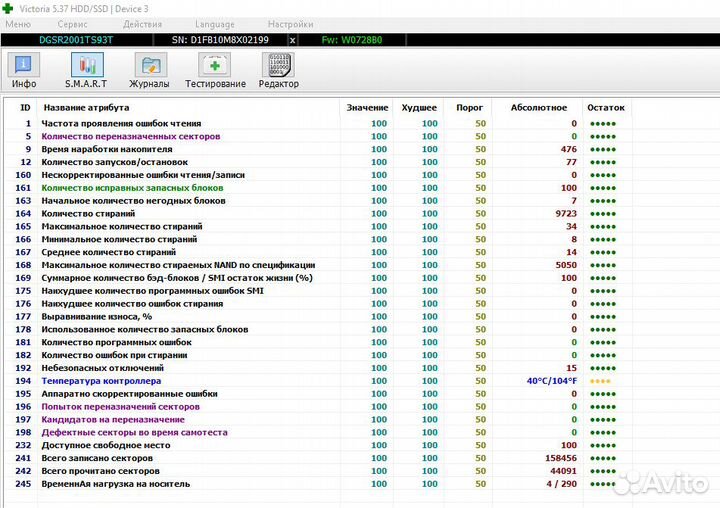Screen dimensions: 720x508
Task: Switch to the Тестирование testing view
Action: click(x=215, y=70)
